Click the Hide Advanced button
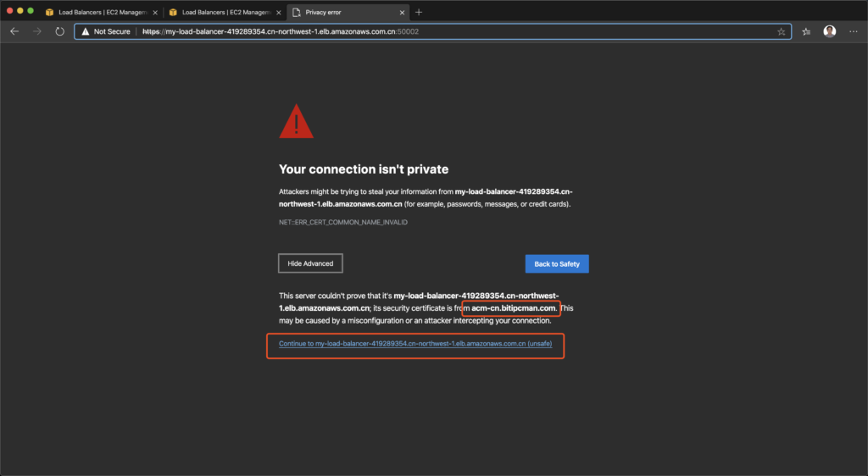This screenshot has height=476, width=868. [x=310, y=263]
